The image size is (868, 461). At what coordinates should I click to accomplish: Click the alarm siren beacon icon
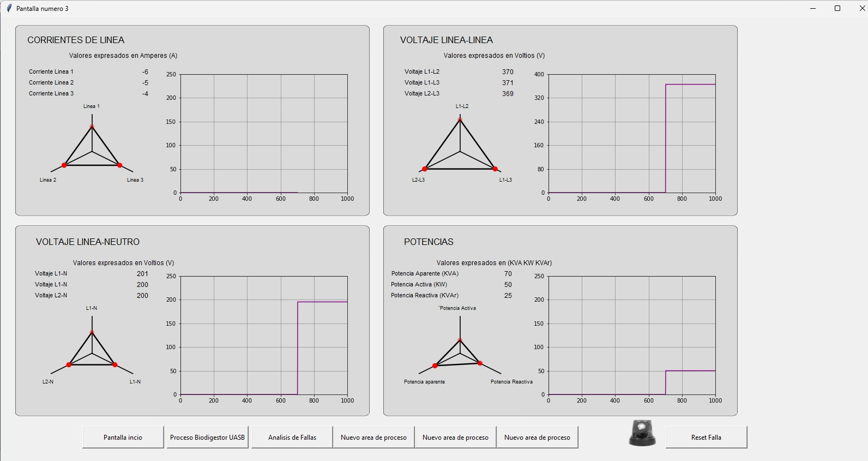[642, 433]
